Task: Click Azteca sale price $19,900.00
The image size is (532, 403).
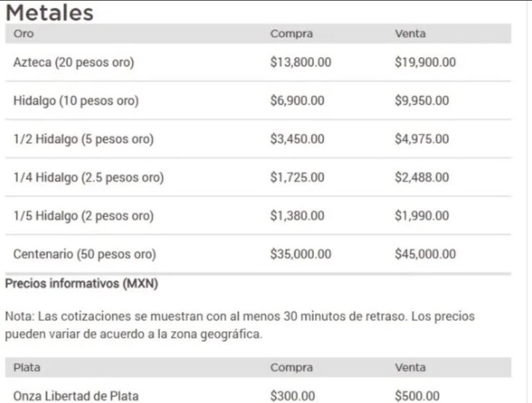Action: [x=426, y=63]
